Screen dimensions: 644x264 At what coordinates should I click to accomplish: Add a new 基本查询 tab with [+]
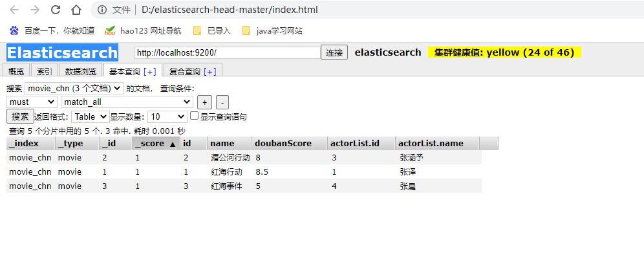point(150,72)
